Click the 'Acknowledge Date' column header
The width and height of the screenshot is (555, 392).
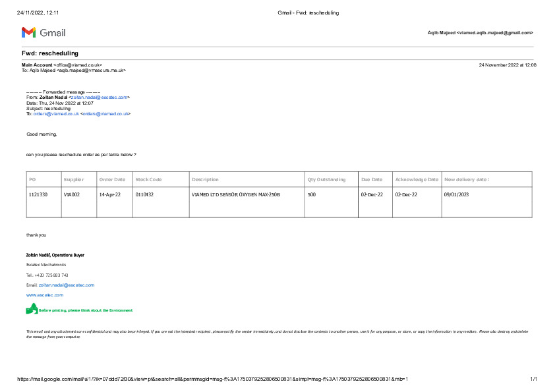416,179
